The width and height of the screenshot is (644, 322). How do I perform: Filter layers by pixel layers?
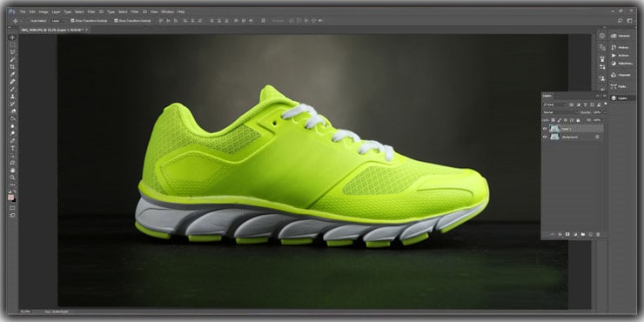(x=571, y=104)
